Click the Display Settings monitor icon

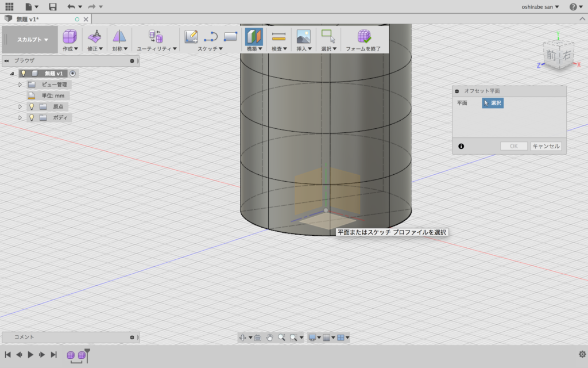(x=312, y=338)
